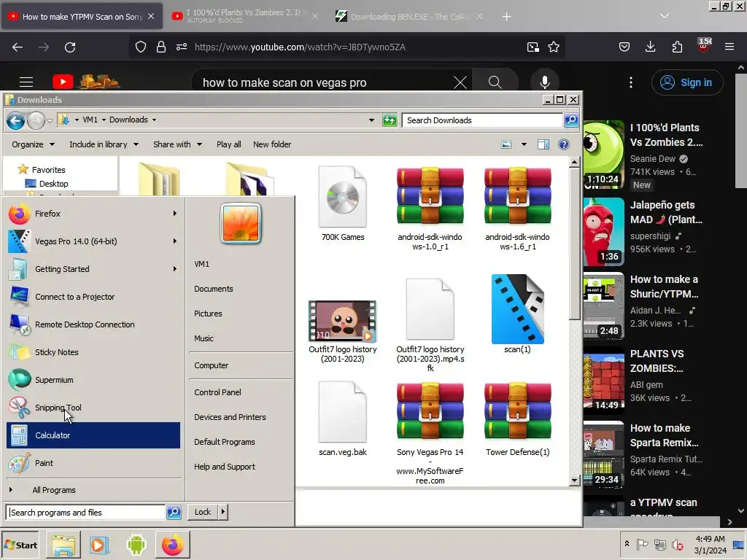Select android-sdk-windows-1.6_r1 archive
The width and height of the screenshot is (747, 560).
pyautogui.click(x=517, y=209)
